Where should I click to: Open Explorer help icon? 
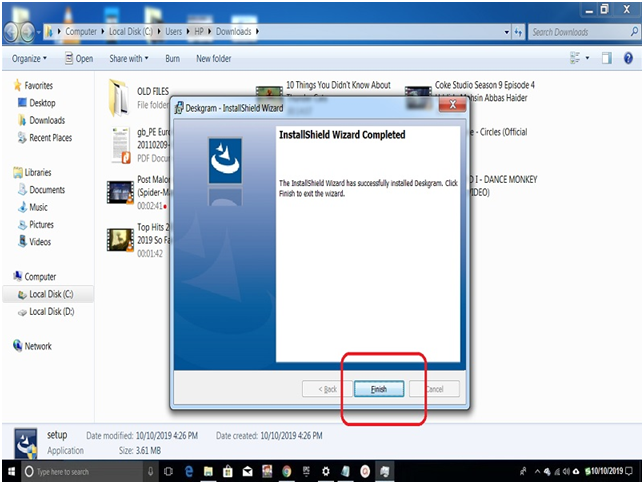point(628,58)
